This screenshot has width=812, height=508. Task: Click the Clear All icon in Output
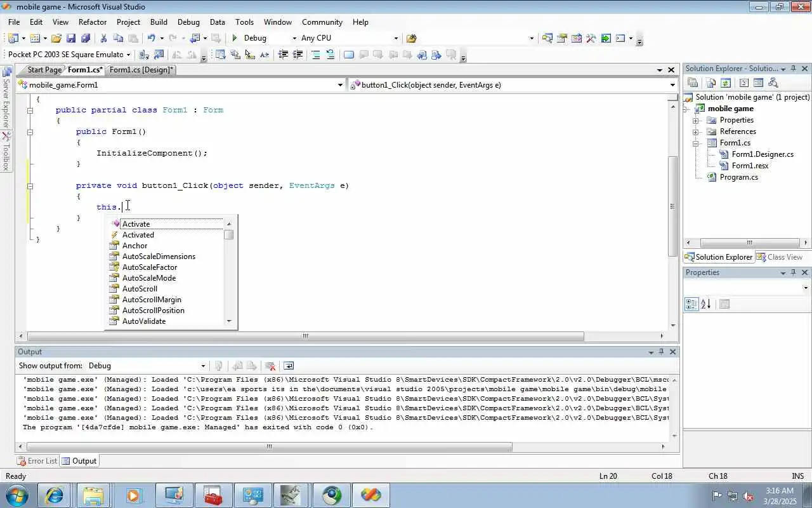[x=270, y=366]
